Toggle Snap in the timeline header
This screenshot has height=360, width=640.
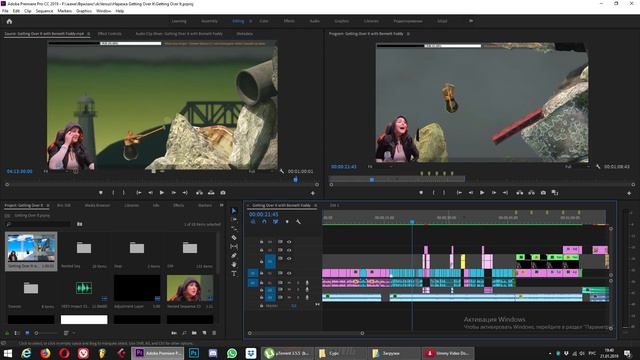pos(264,222)
